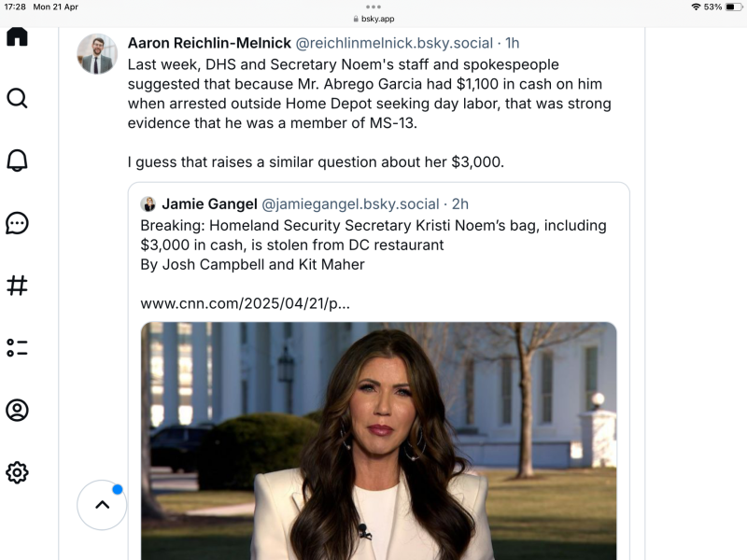Open the Home feed icon
The image size is (747, 560).
tap(17, 37)
